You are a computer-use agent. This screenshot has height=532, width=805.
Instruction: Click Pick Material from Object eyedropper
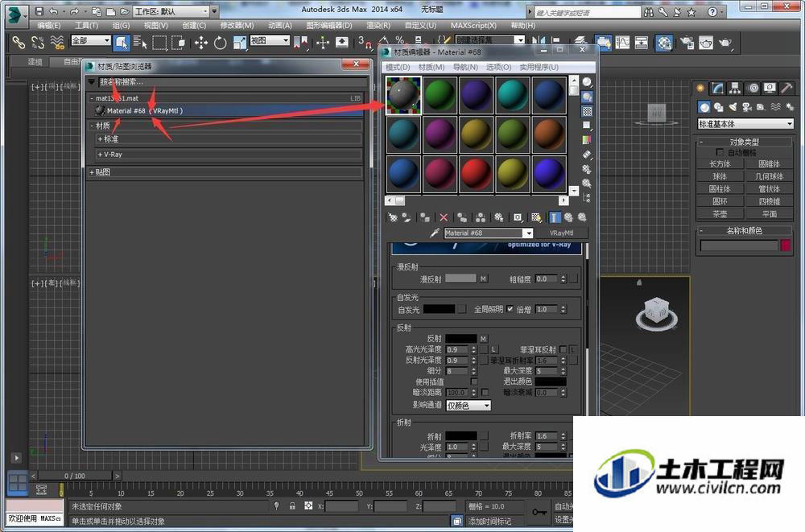tap(435, 233)
